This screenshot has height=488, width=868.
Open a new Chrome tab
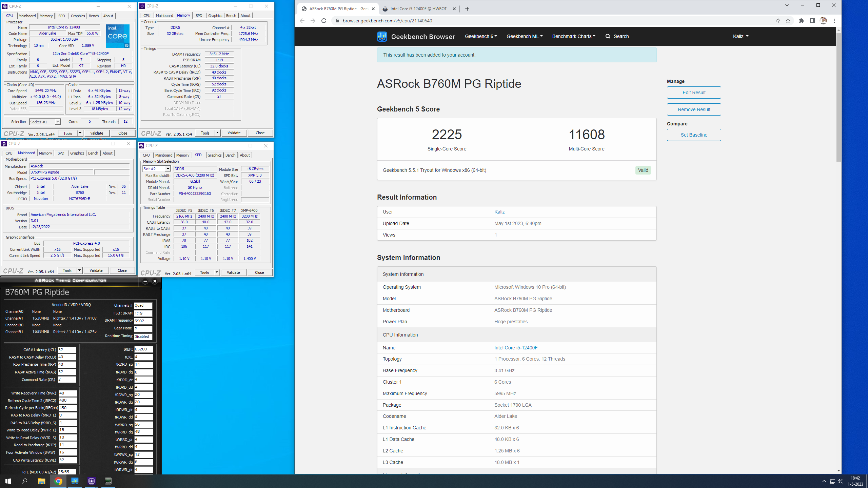[467, 9]
